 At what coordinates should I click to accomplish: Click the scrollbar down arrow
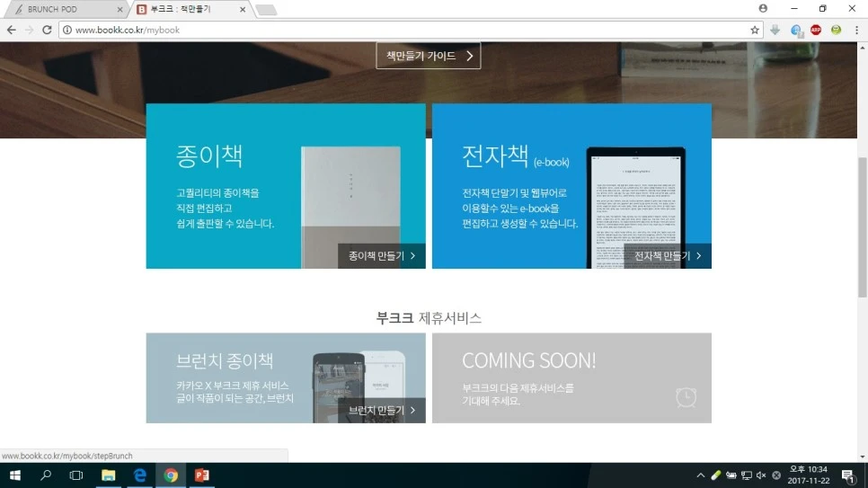863,457
